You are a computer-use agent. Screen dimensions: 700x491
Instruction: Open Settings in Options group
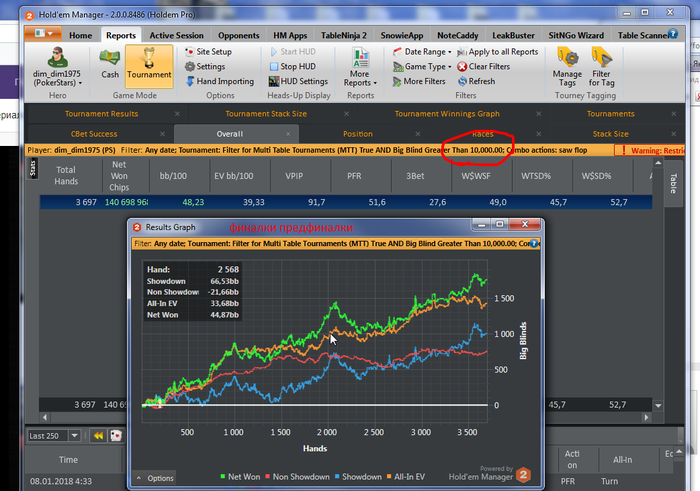click(205, 67)
